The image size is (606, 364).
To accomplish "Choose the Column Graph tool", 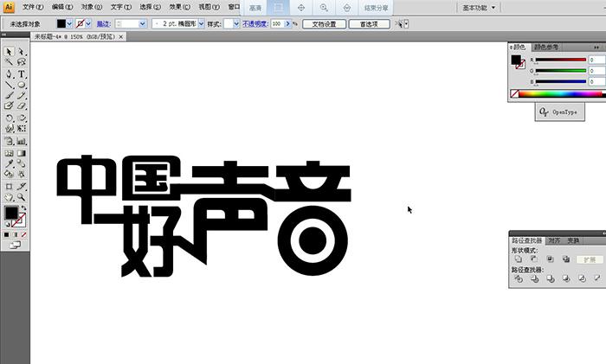I will point(22,142).
